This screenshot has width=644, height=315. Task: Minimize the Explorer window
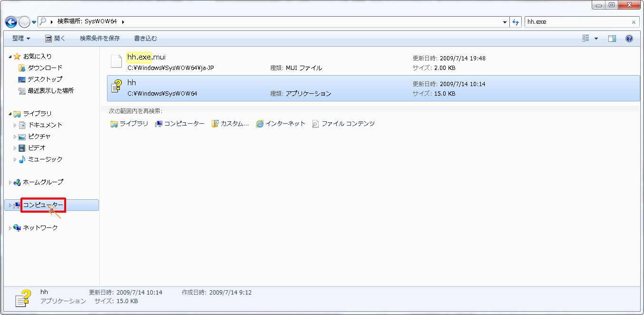[x=598, y=5]
